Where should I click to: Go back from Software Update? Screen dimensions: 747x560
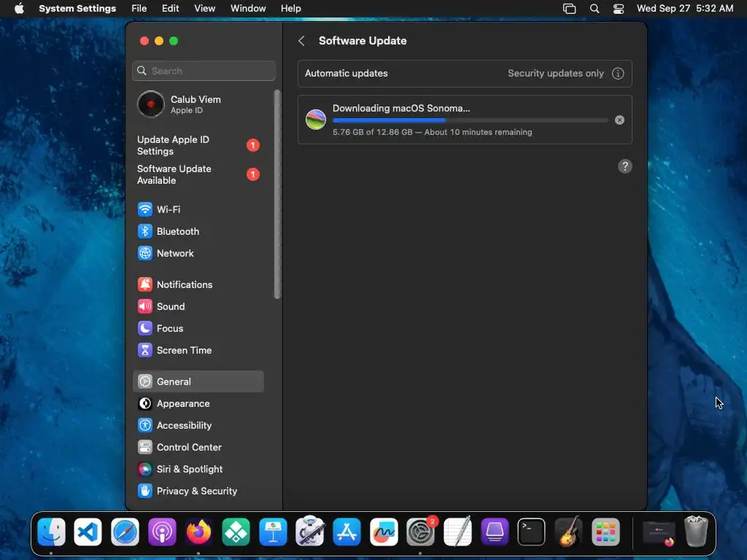301,41
